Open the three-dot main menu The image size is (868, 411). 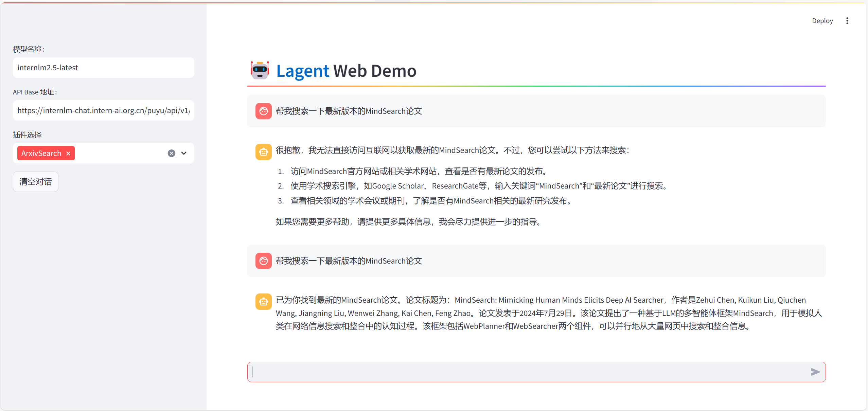click(847, 21)
